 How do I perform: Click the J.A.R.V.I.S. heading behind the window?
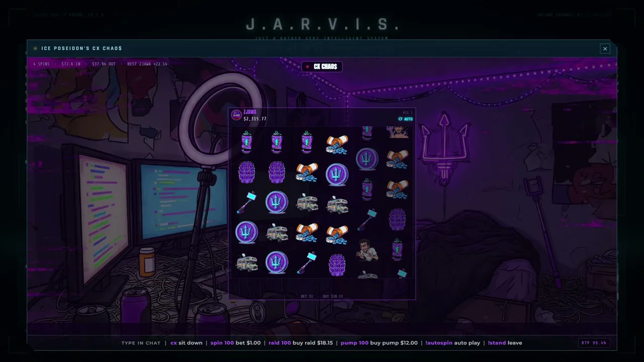(x=322, y=24)
